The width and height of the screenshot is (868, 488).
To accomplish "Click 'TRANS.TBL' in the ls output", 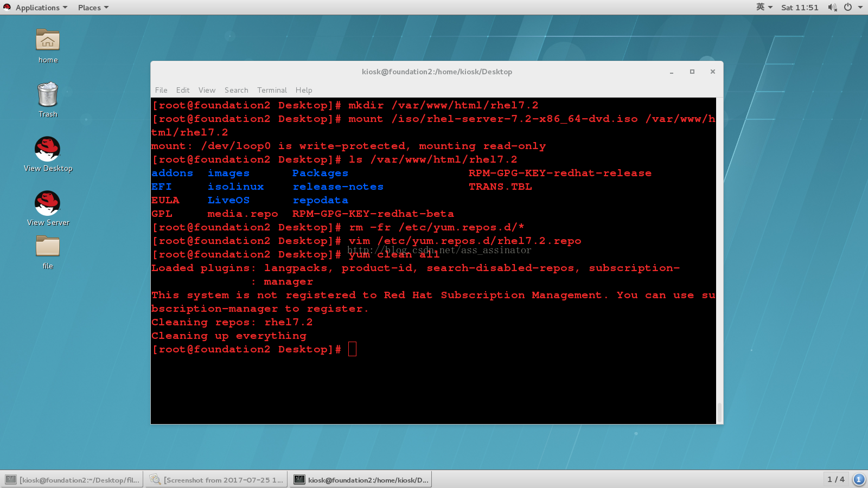I will (x=500, y=187).
